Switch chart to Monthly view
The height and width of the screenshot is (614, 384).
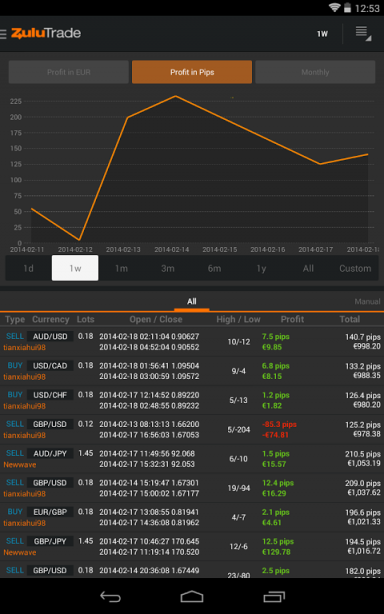tap(315, 72)
